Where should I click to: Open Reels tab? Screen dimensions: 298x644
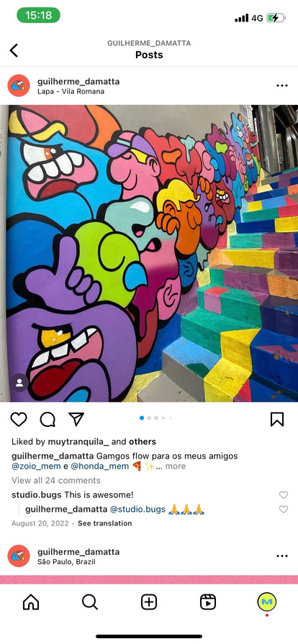pos(208,602)
